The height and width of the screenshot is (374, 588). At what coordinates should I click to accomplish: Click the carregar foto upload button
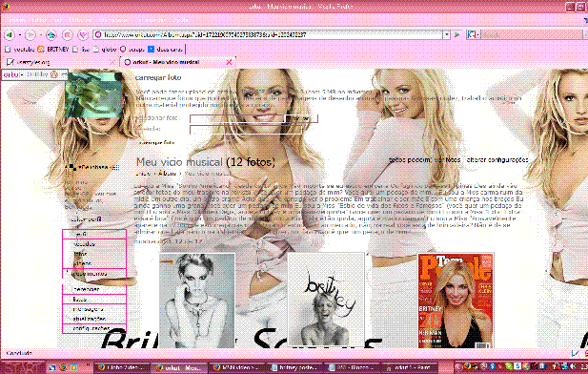tap(156, 143)
